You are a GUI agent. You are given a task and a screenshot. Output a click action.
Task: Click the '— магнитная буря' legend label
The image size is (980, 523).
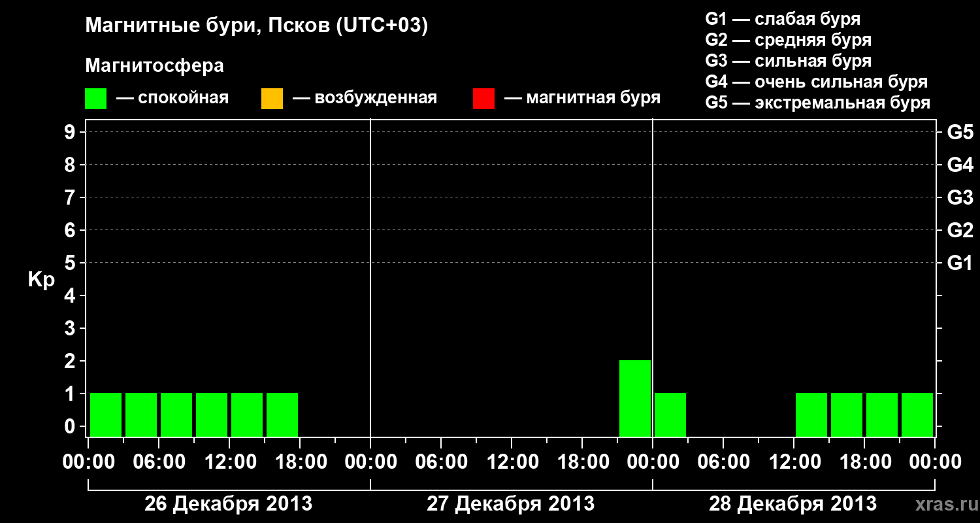click(x=583, y=99)
